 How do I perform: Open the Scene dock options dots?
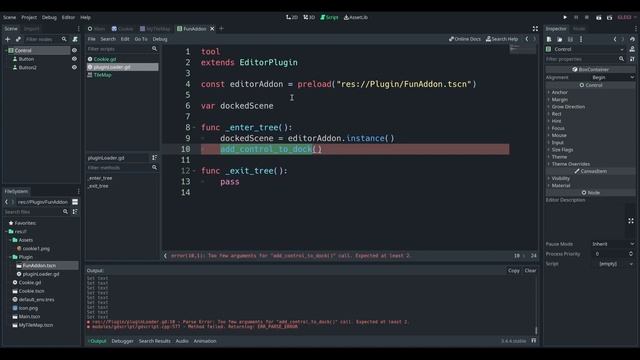tap(78, 29)
